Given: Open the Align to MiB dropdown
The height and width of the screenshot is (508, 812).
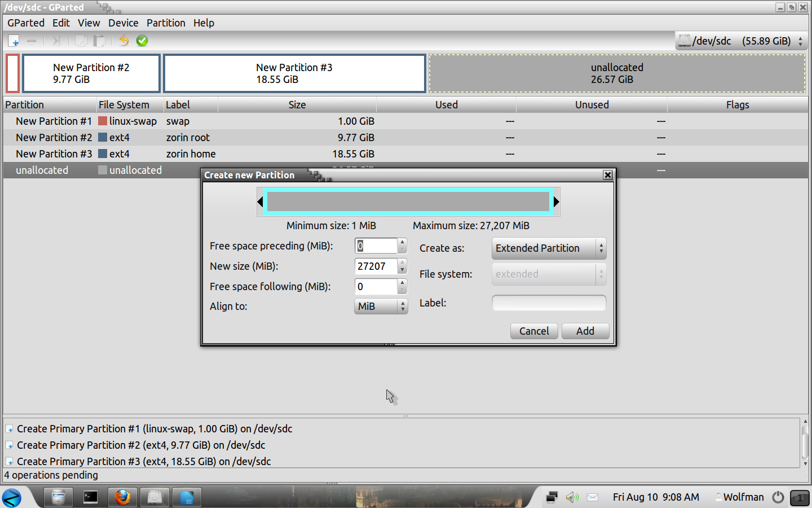Looking at the screenshot, I should coord(381,306).
